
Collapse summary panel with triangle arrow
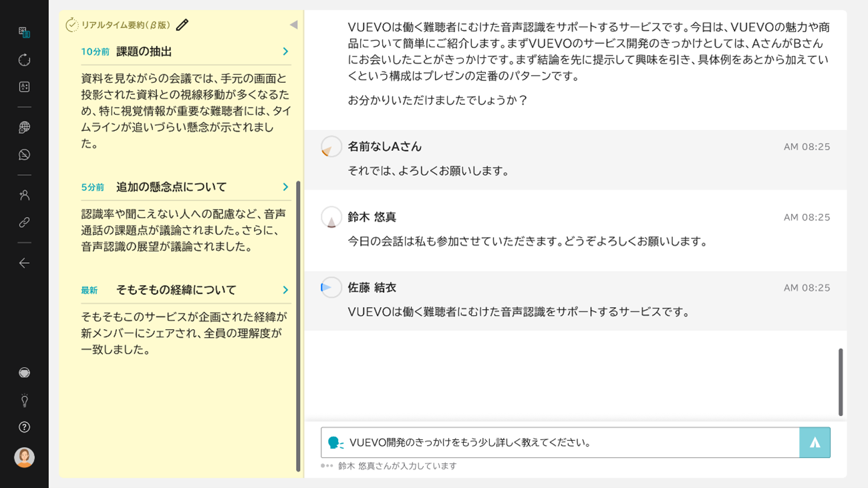(x=293, y=25)
